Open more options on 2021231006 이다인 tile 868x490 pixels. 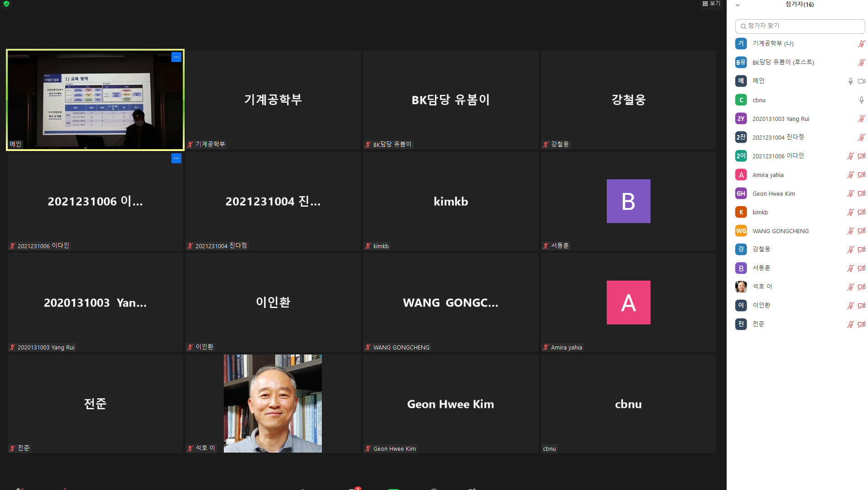click(x=176, y=158)
